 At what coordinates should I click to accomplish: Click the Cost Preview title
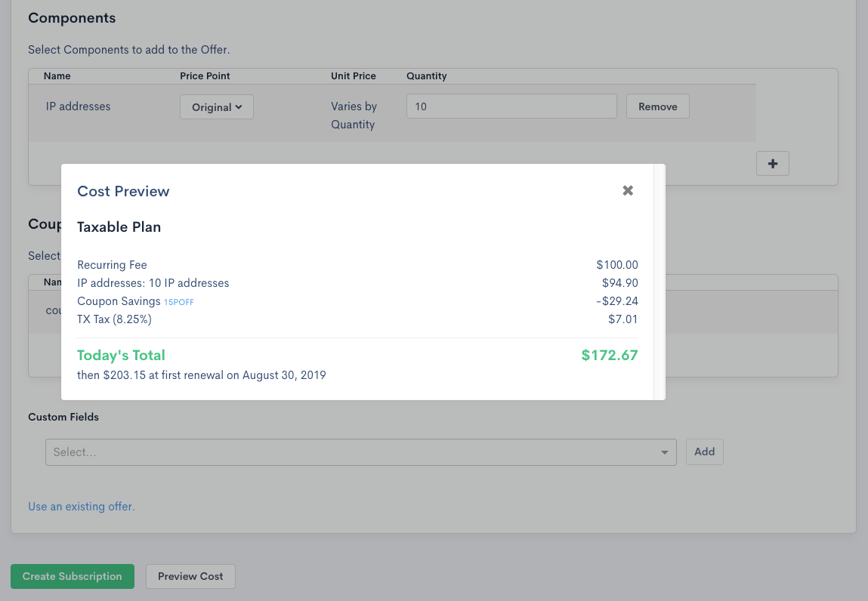pos(123,191)
